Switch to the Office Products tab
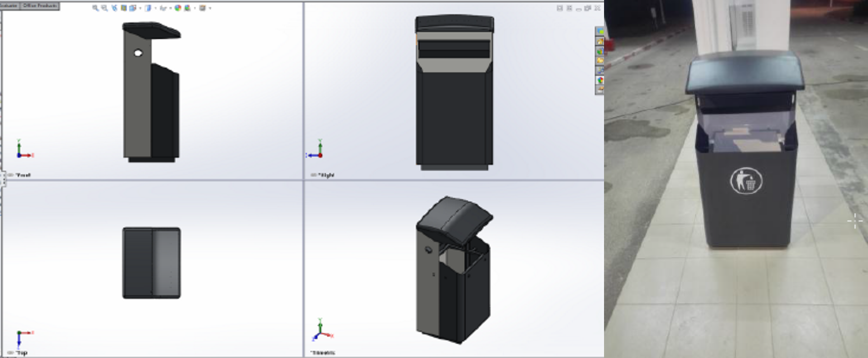This screenshot has height=358, width=868. (40, 6)
